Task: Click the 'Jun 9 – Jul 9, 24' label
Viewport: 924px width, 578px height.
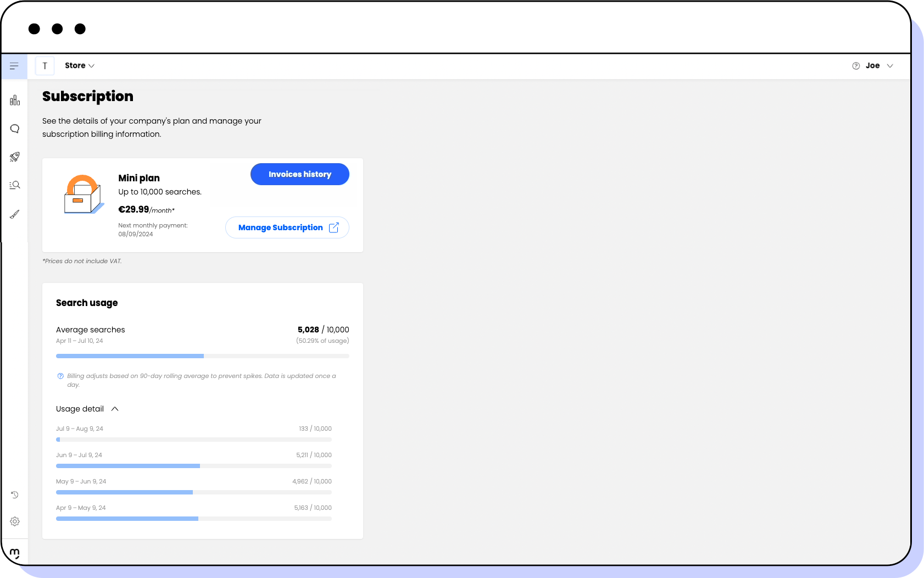Action: pyautogui.click(x=79, y=455)
